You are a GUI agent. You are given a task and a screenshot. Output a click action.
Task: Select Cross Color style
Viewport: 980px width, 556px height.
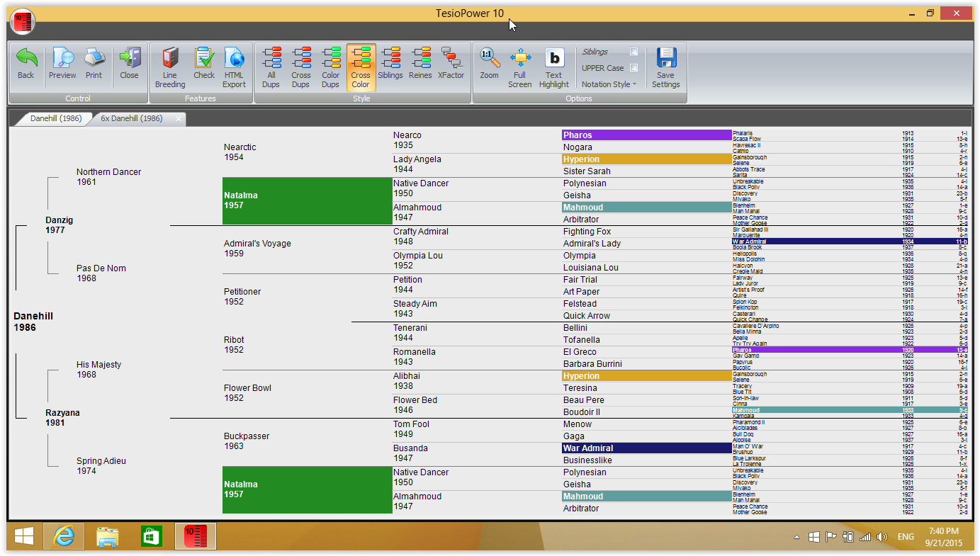[361, 68]
